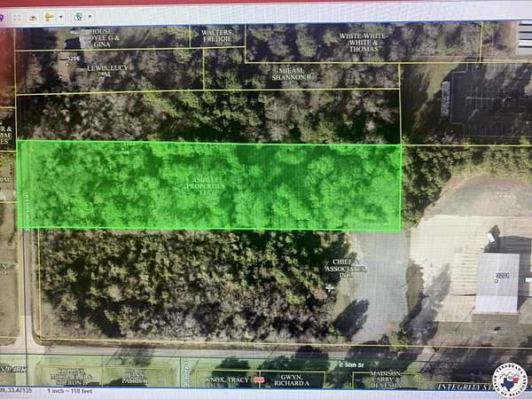Click the Texarkana Board of Realtors logo
This screenshot has height=399, width=532.
[509, 379]
